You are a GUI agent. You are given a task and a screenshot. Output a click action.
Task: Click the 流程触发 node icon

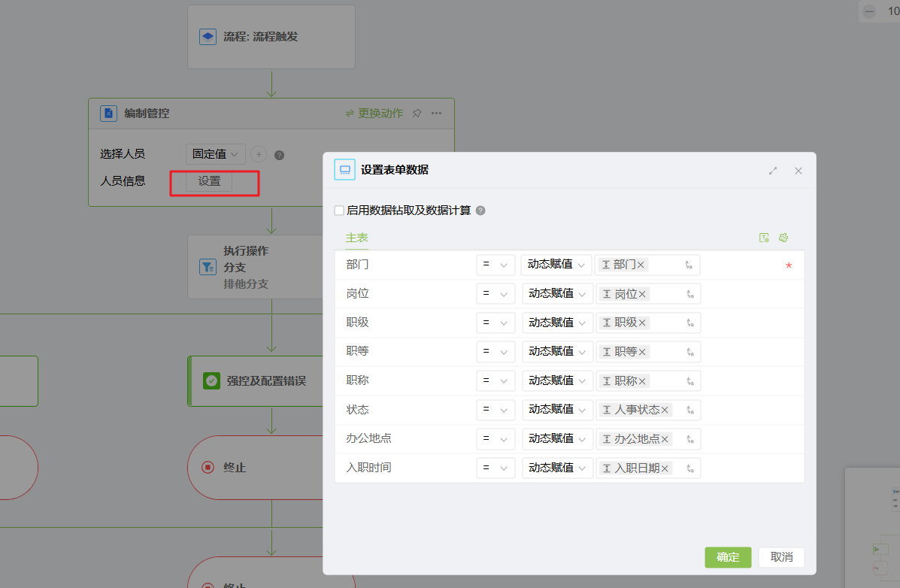(208, 37)
